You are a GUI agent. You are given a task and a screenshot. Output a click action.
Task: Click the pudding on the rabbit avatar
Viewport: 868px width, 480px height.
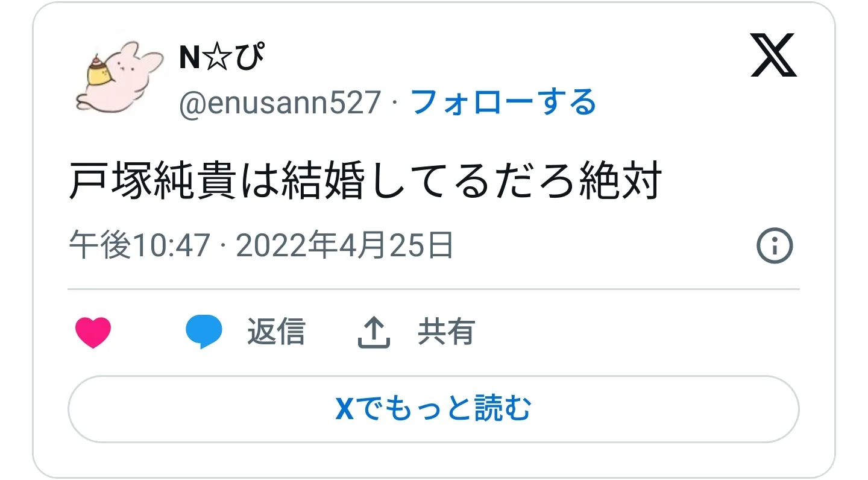(x=99, y=71)
